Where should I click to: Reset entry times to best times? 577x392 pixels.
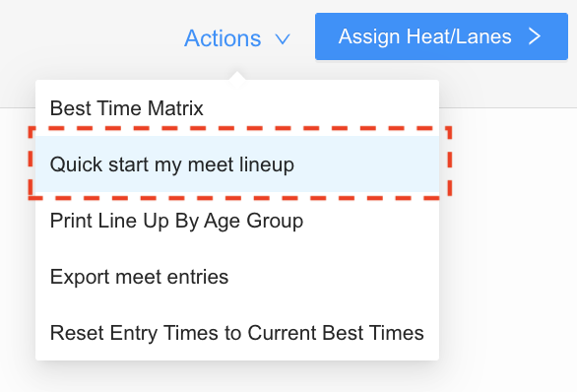click(237, 333)
